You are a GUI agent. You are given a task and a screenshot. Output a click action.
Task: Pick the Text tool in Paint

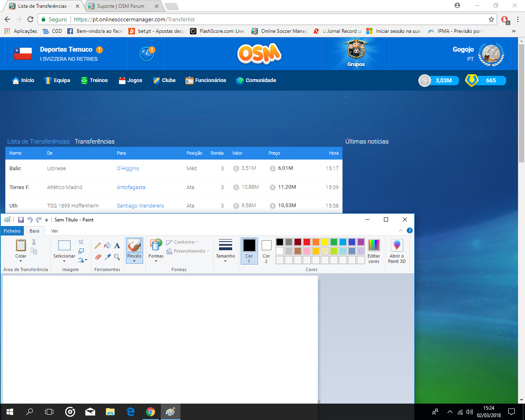tap(117, 246)
